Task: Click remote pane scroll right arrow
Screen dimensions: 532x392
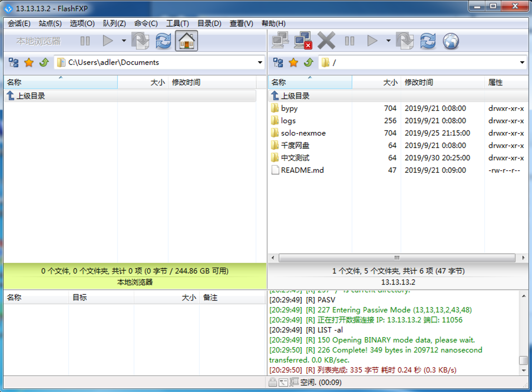Action: coord(523,258)
